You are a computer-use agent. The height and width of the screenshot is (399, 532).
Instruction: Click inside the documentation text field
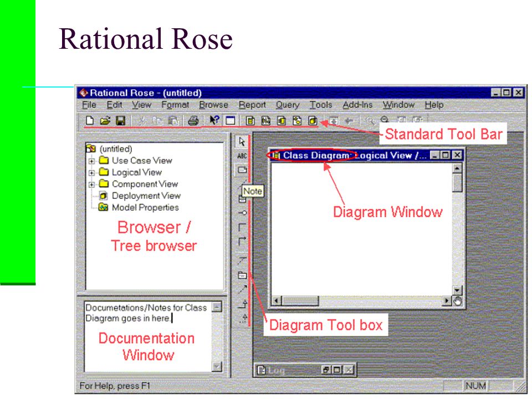click(149, 336)
